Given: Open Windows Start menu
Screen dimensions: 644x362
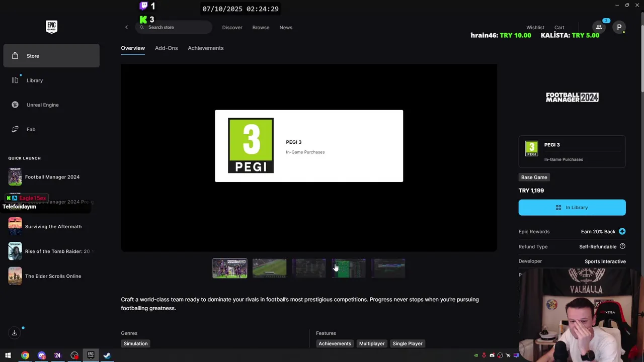Looking at the screenshot, I should pyautogui.click(x=8, y=355).
